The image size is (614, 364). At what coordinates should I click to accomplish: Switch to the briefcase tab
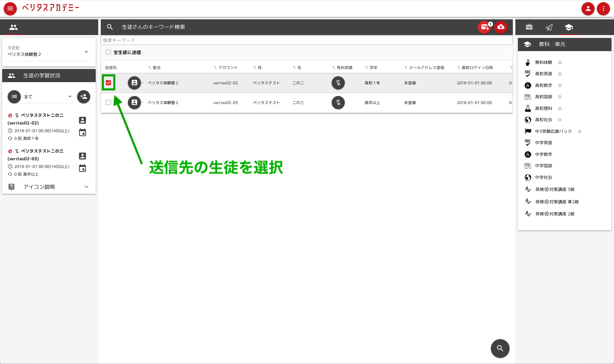tap(529, 27)
